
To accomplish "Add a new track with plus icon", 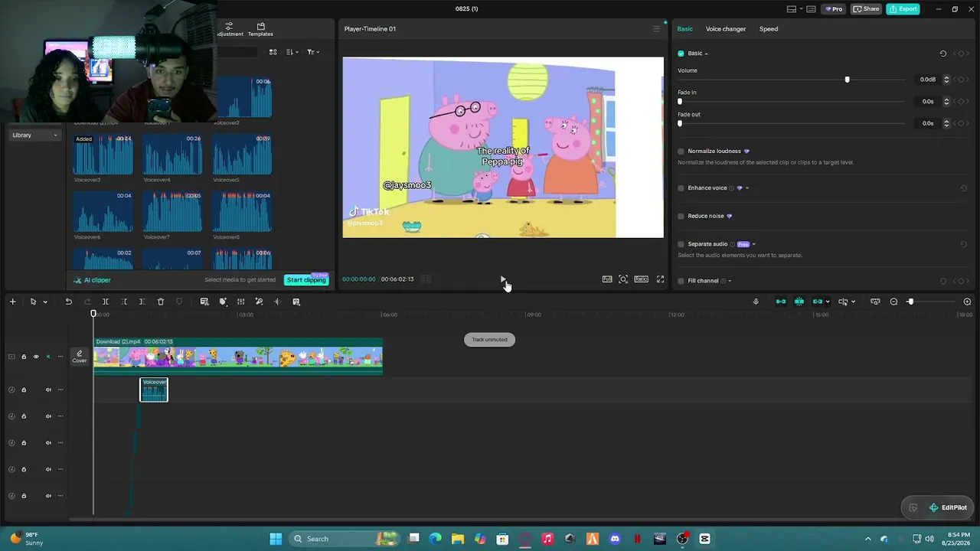I will click(x=12, y=302).
